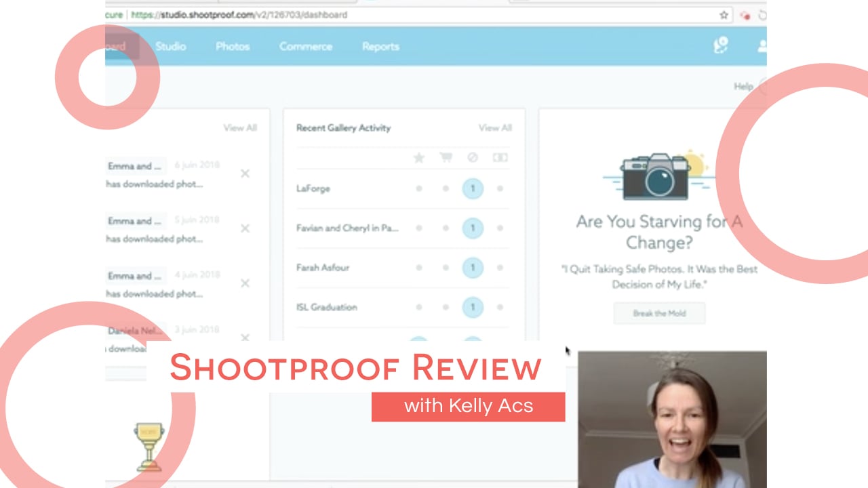
Task: Open the Commerce menu
Action: pos(306,46)
